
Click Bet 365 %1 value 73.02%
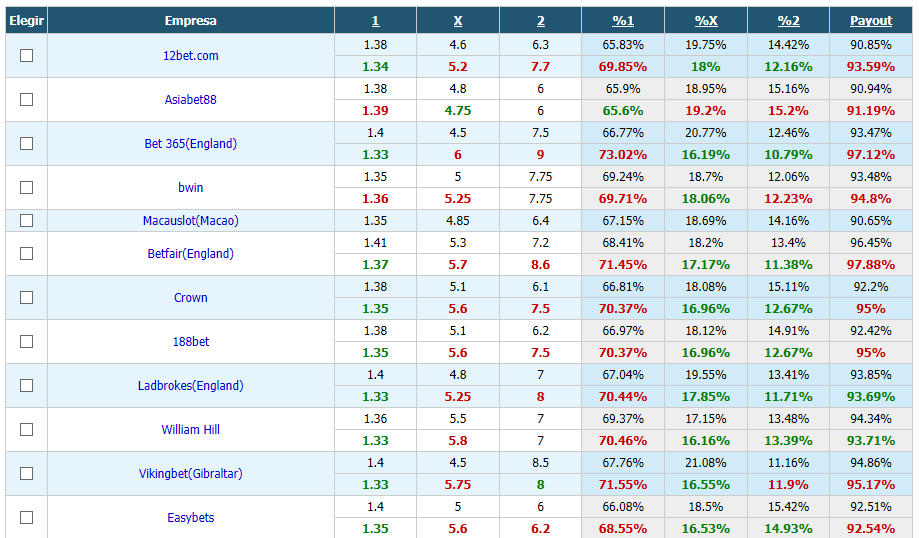coord(623,155)
